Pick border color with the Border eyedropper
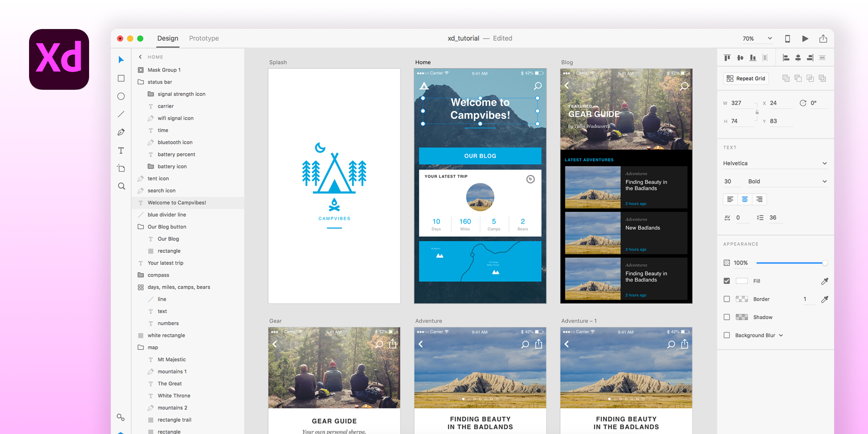This screenshot has height=434, width=868. tap(825, 299)
